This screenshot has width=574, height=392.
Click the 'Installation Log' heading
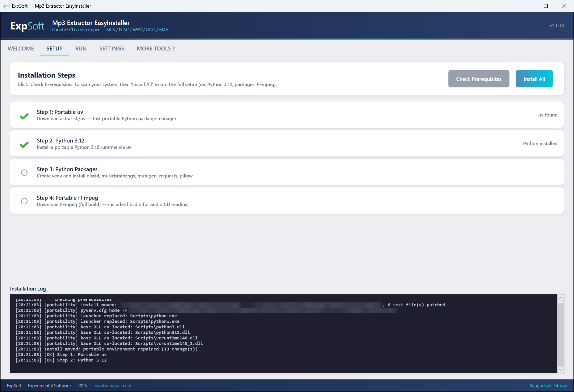28,289
